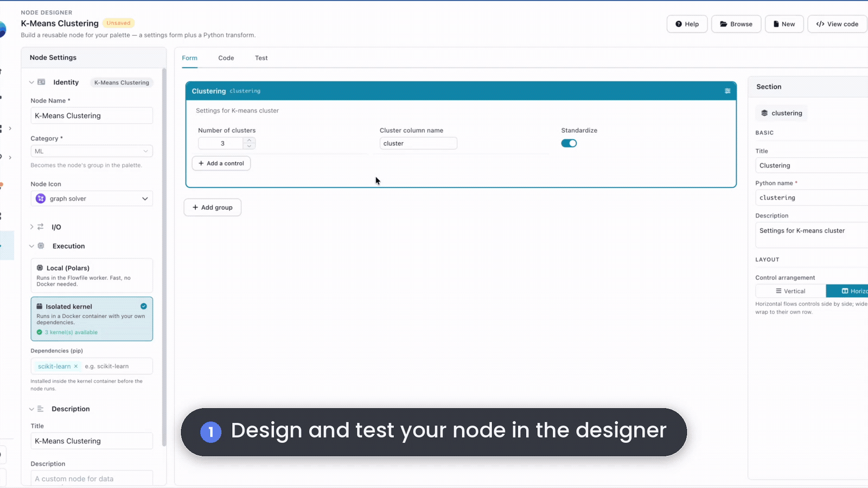Click the plus icon in Add group

click(195, 207)
